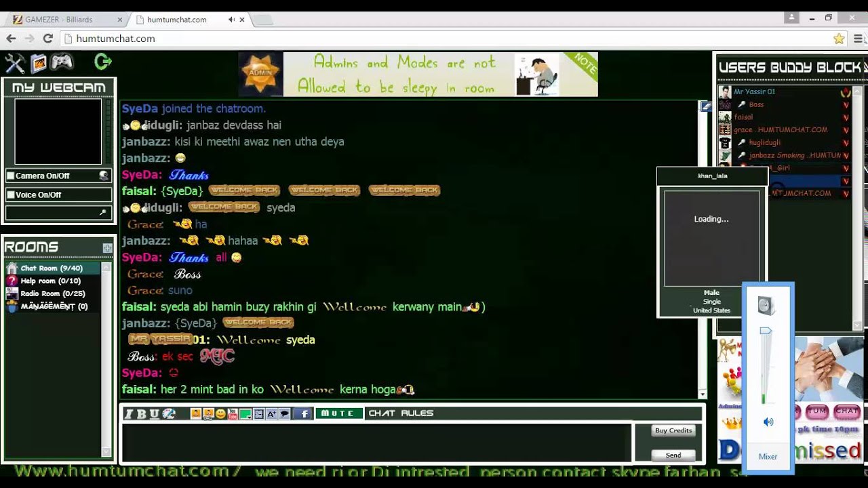Adjust the system volume slider handle
This screenshot has height=488, width=868.
point(766,331)
